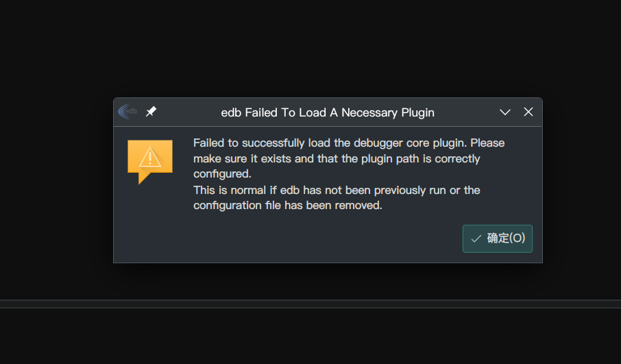Click the dark background left of the dialog
The width and height of the screenshot is (621, 364).
point(55,178)
